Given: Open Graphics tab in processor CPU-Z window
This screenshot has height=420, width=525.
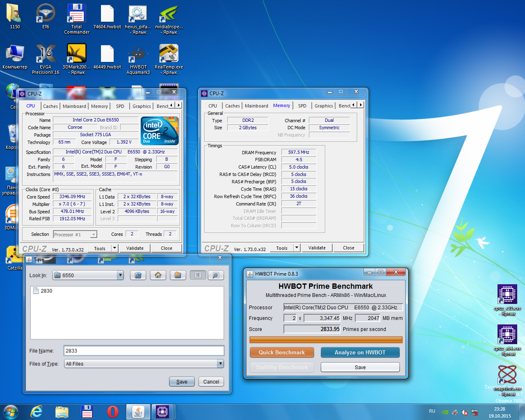Looking at the screenshot, I should [142, 106].
